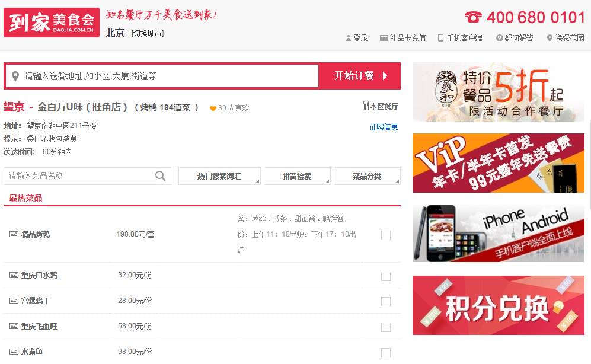This screenshot has width=591, height=364.
Task: Select the checkbox for 重庆口水鸡
Action: click(386, 276)
